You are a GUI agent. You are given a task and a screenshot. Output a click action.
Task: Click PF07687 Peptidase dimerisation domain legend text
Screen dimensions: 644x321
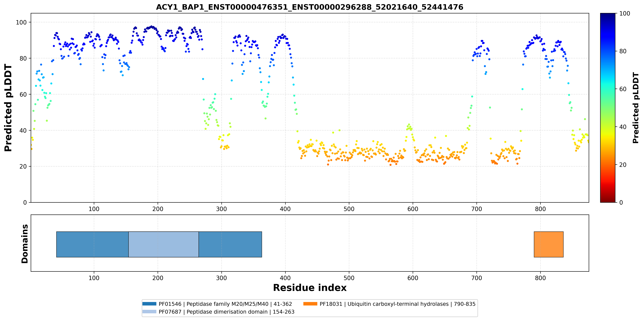pos(226,312)
